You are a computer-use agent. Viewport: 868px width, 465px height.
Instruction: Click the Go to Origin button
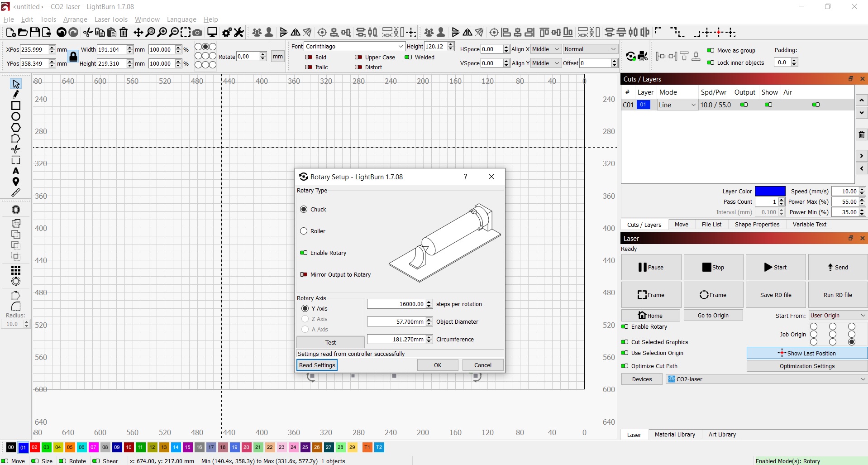713,315
